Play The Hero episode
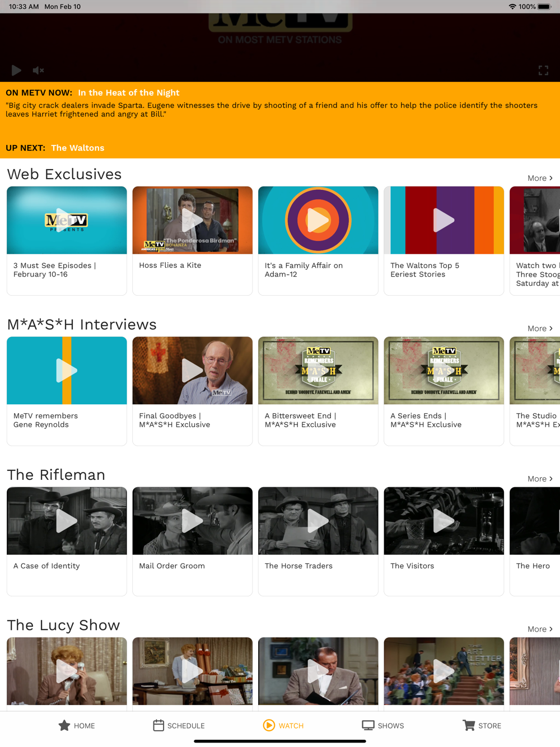 pos(535,521)
